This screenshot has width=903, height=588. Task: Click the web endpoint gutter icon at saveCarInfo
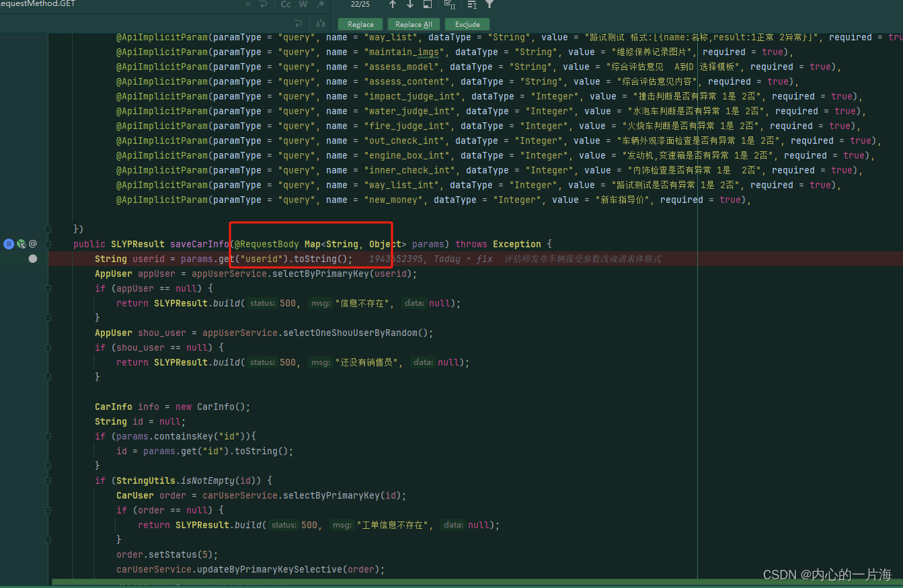tap(21, 244)
